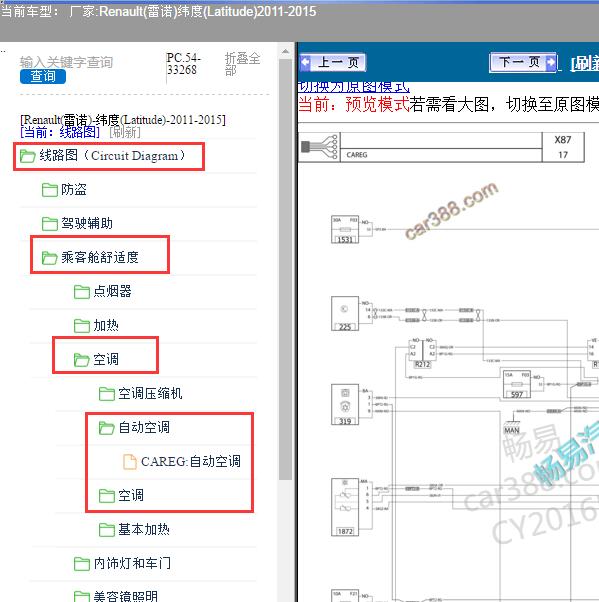Click the open folder icon beside 空调 above 空调压缩机
This screenshot has width=599, height=602.
tap(81, 360)
